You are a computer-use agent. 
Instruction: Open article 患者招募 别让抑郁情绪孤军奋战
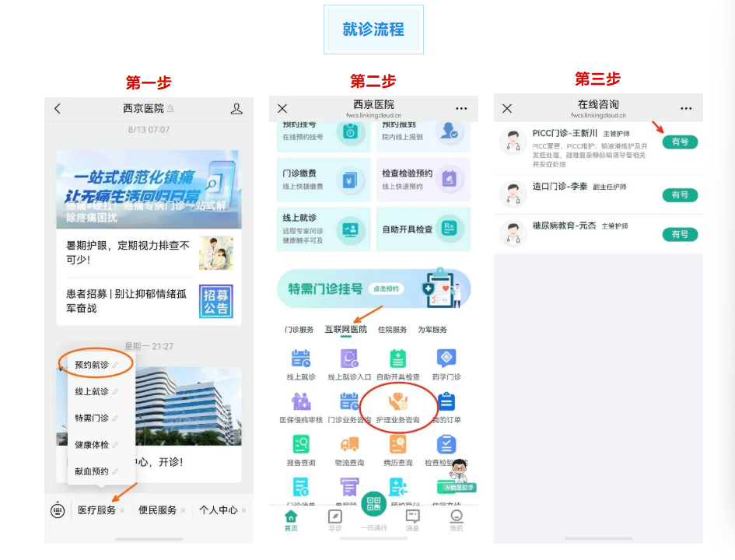click(x=149, y=301)
